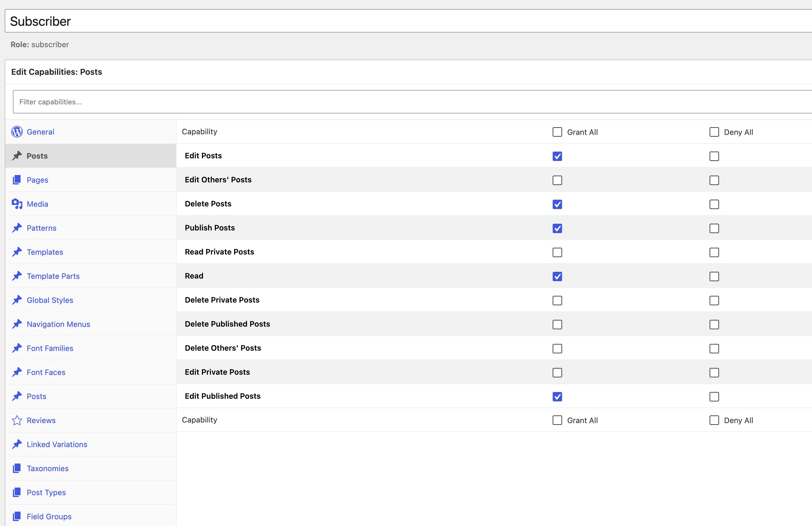Click the 'Read Private Posts' capability label

coord(219,252)
